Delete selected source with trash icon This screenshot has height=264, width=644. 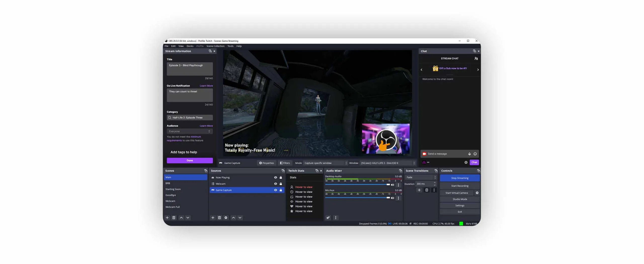(219, 218)
